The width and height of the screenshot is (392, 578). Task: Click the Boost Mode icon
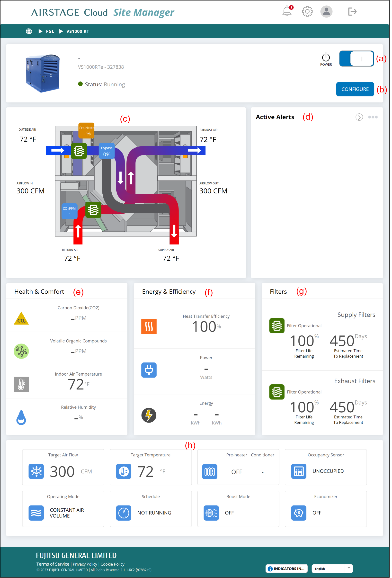pos(211,513)
